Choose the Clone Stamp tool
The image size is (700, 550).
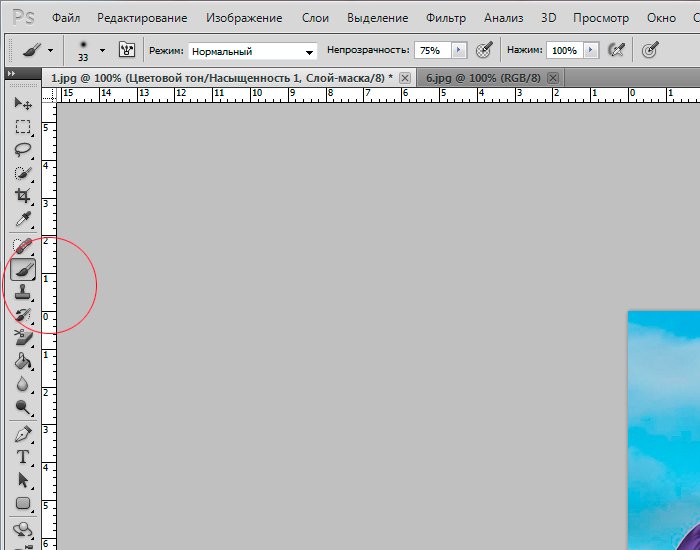[x=23, y=291]
